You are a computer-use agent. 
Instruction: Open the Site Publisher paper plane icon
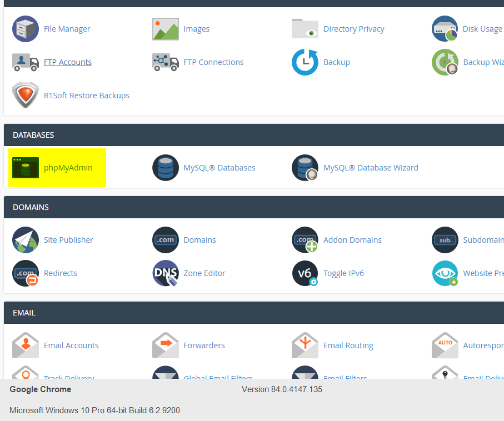coord(26,240)
